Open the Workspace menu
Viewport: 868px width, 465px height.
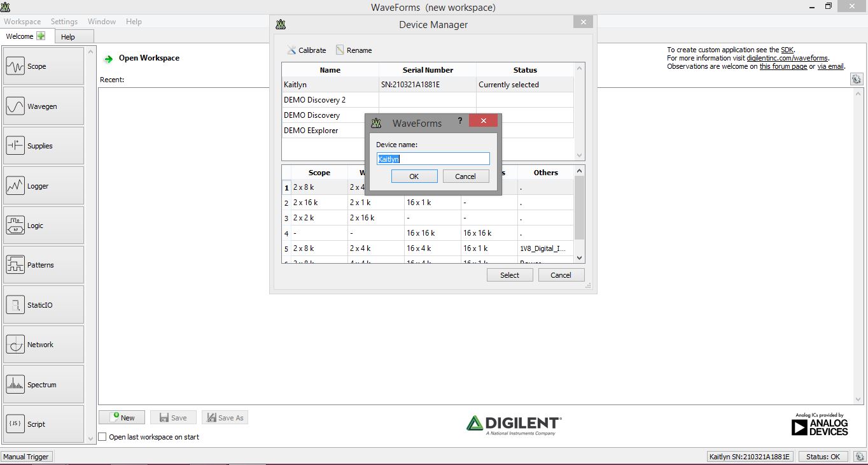coord(22,22)
